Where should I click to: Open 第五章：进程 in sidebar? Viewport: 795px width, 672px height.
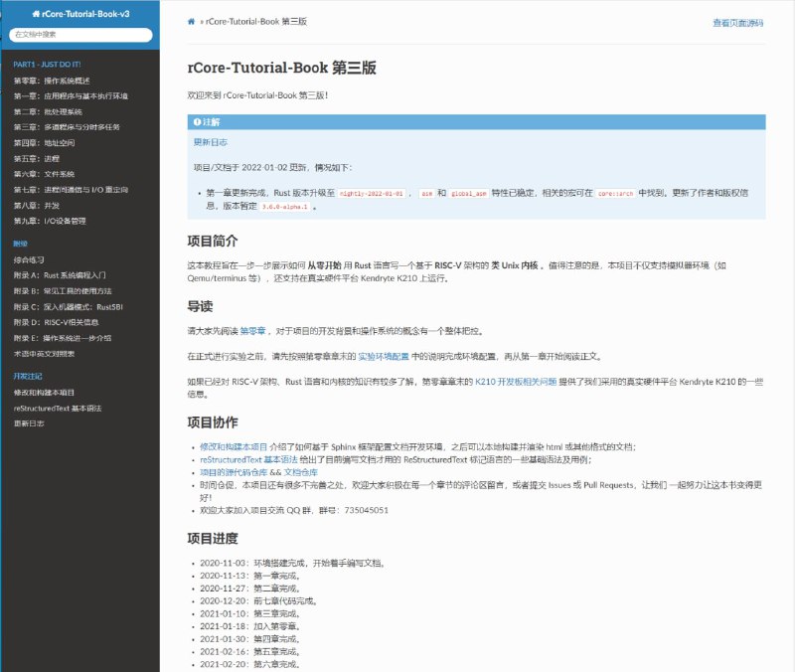coord(37,159)
